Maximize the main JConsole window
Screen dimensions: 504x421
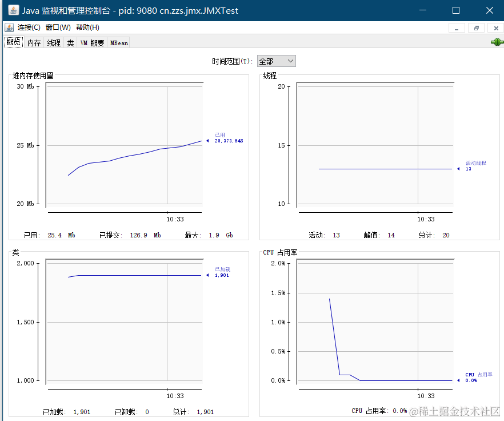[456, 10]
